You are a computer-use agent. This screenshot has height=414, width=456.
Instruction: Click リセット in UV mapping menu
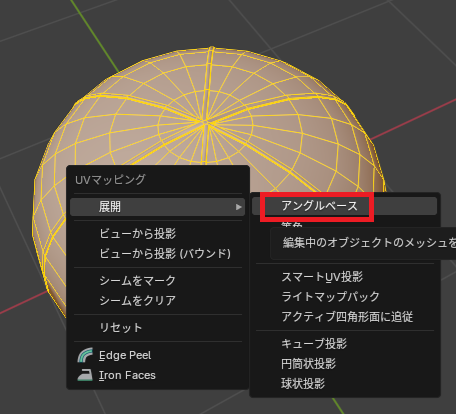click(x=121, y=327)
